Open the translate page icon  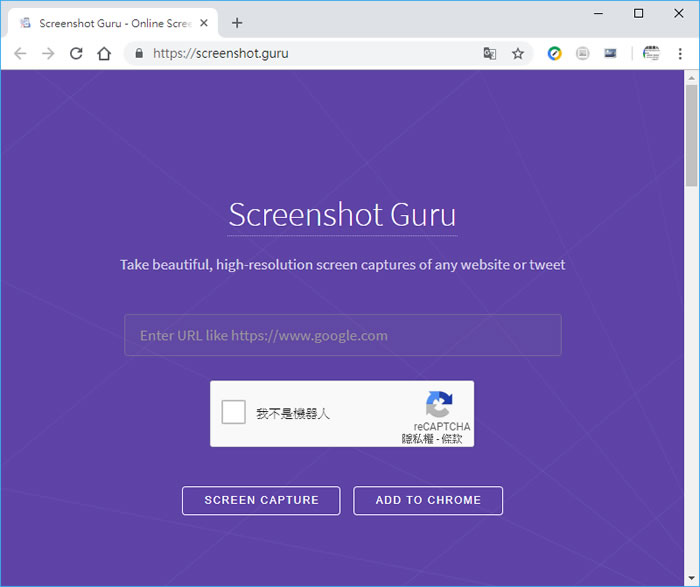click(x=489, y=54)
